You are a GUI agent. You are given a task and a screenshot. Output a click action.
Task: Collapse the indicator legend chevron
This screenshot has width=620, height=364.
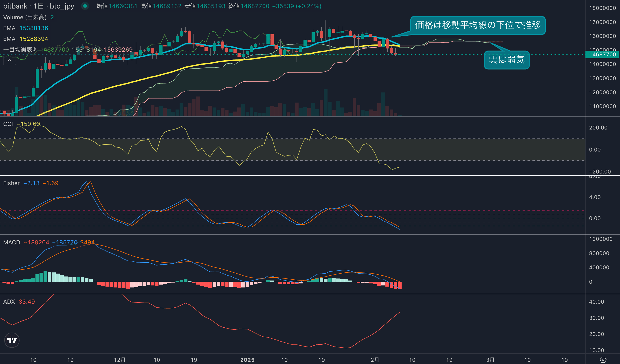[10, 61]
